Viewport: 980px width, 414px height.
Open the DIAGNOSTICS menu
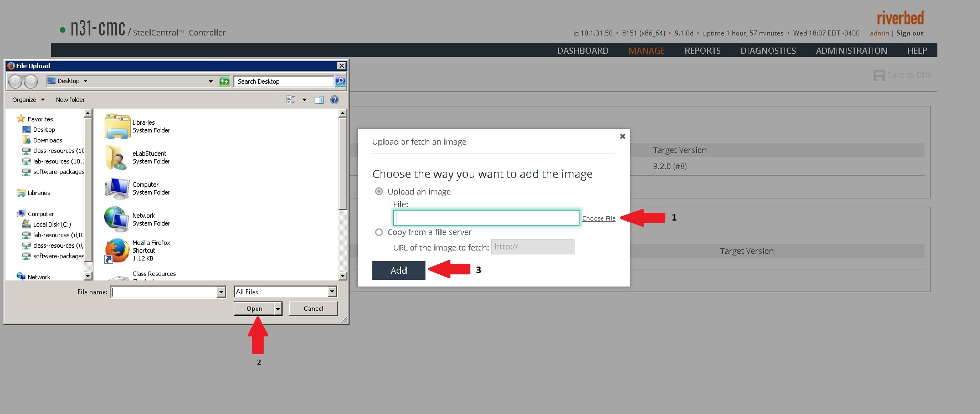[768, 50]
